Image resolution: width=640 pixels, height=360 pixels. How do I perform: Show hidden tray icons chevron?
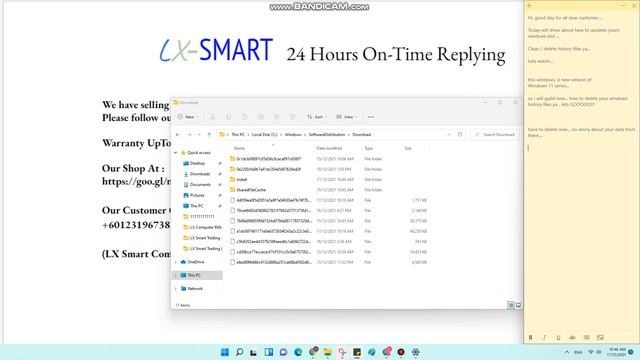[567, 352]
